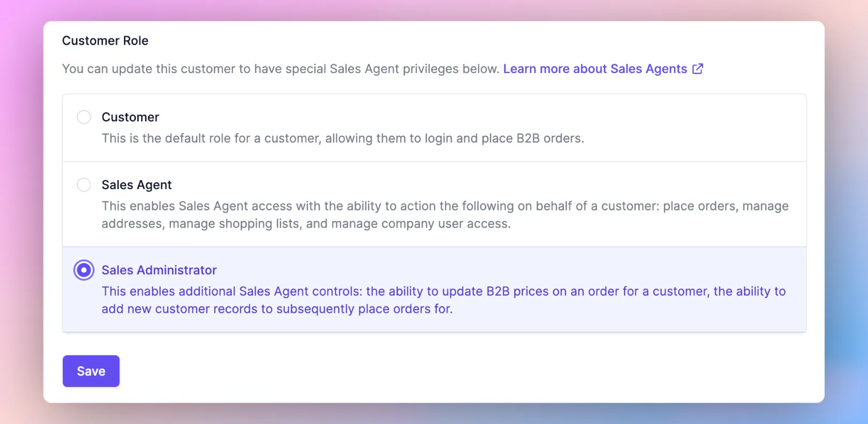Click the 'You can update this customer' intro text
The width and height of the screenshot is (868, 424).
(281, 69)
